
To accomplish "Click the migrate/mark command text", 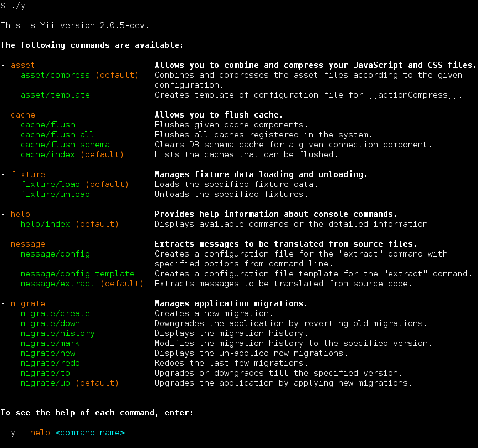I will [x=50, y=343].
